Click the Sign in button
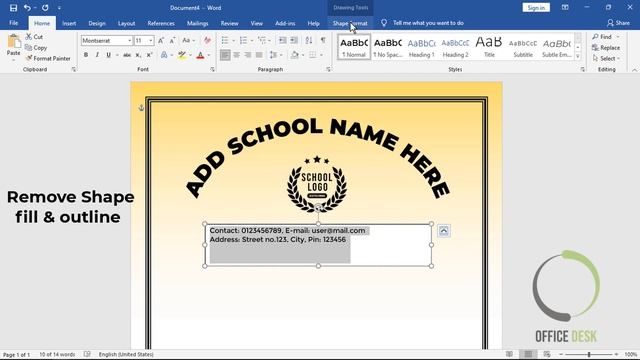The width and height of the screenshot is (640, 360). (536, 8)
